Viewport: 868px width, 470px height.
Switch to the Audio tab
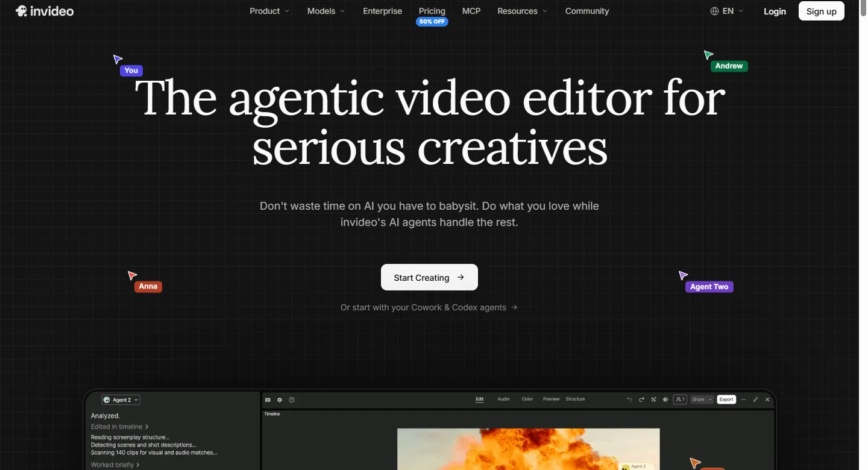tap(503, 399)
